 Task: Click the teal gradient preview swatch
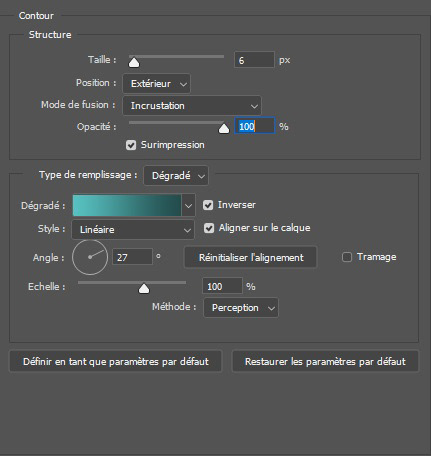[x=127, y=205]
